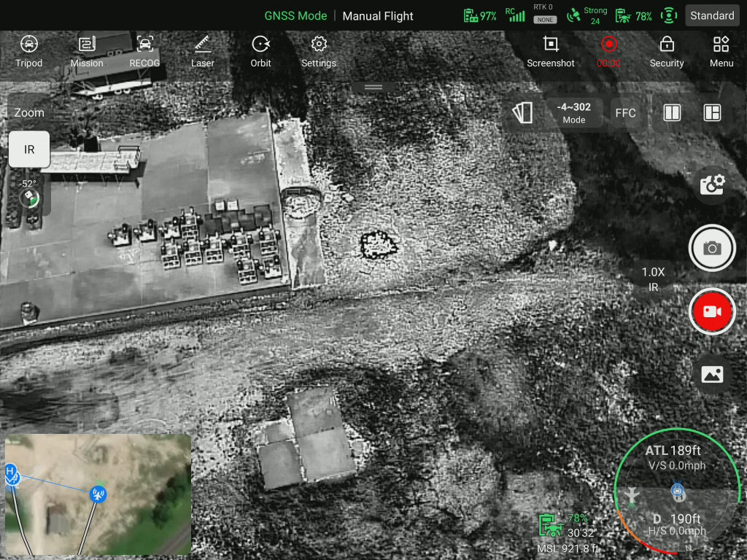
Task: Open the Settings gear
Action: (319, 51)
